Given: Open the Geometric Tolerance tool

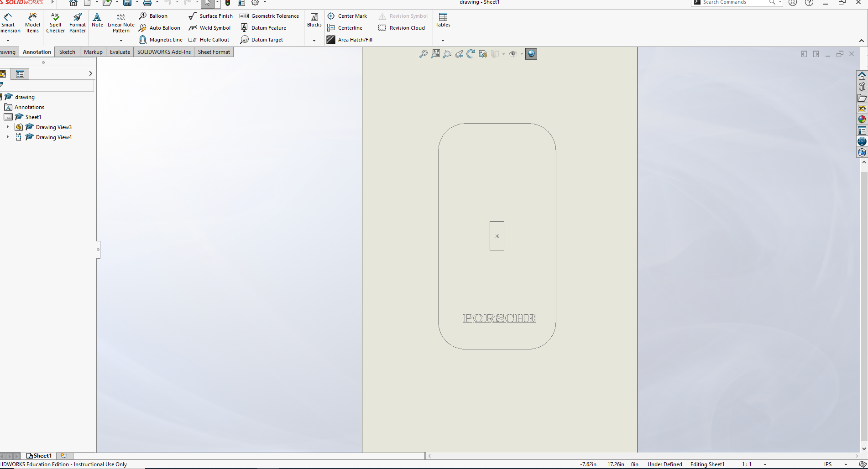Looking at the screenshot, I should [269, 16].
